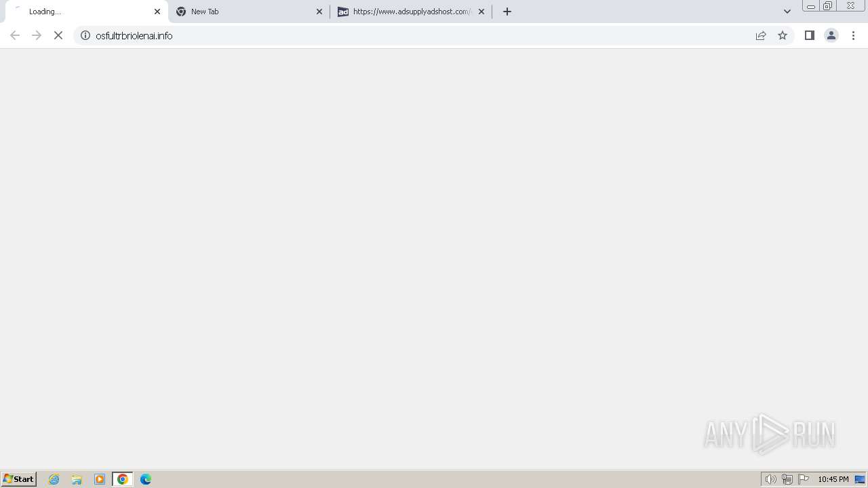Screen dimensions: 868x488
Task: Expand the tab search dropdown
Action: pos(787,12)
